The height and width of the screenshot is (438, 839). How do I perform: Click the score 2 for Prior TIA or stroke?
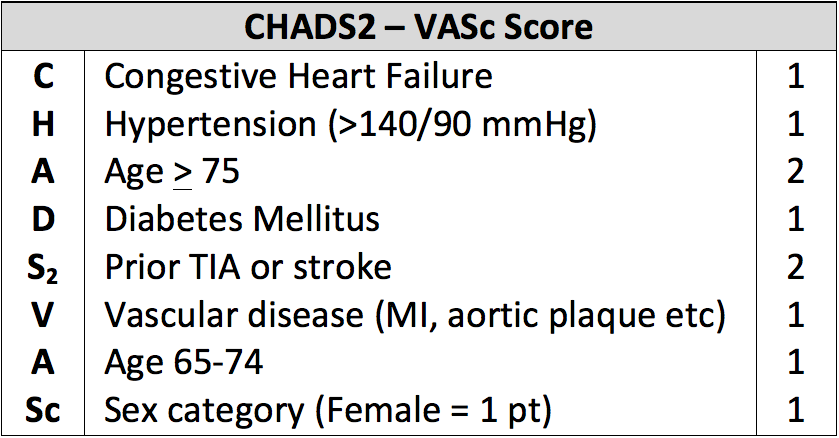796,267
